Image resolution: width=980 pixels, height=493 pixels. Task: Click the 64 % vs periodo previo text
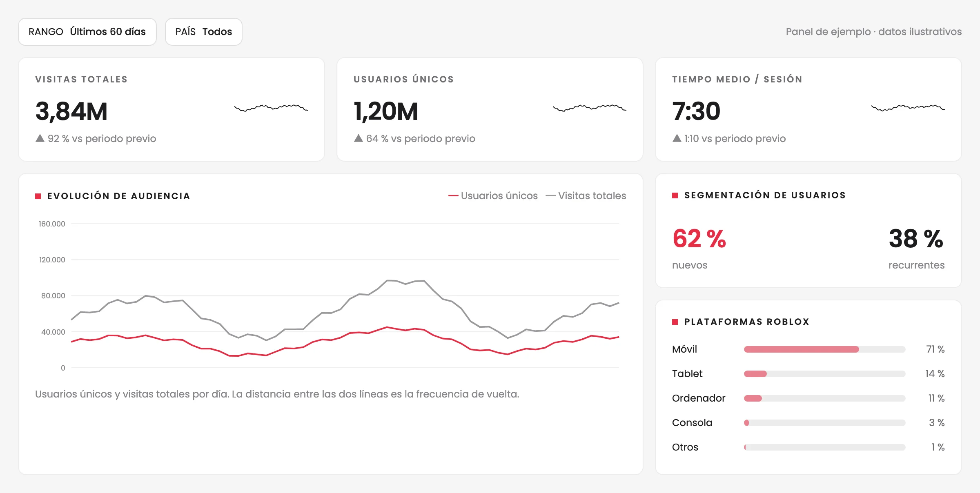tap(421, 139)
